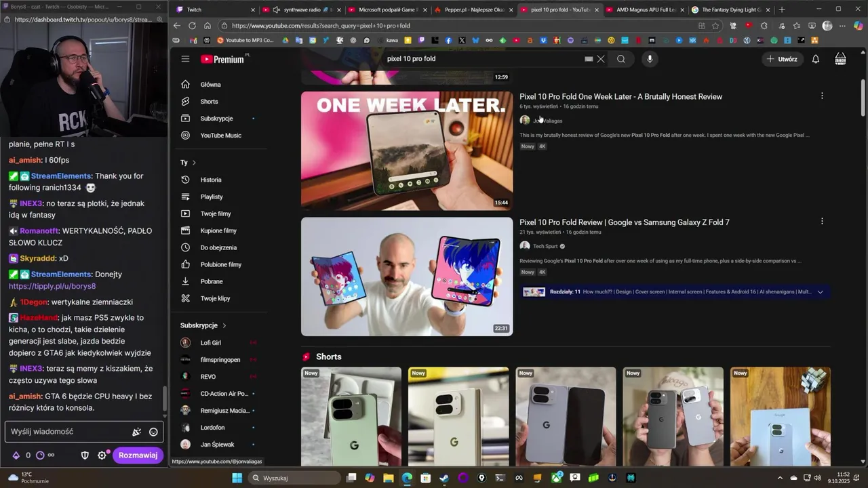
Task: Click the YouTube Premium logo
Action: (222, 59)
